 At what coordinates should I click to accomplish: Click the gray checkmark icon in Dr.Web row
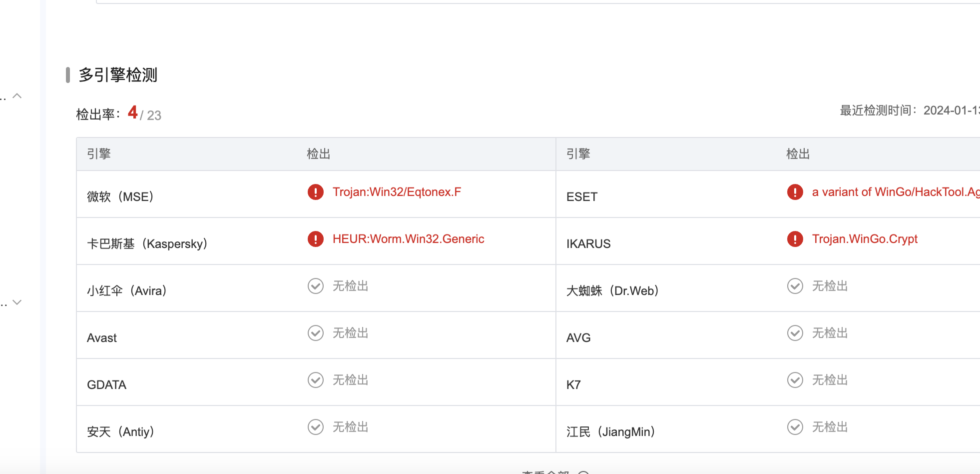795,286
